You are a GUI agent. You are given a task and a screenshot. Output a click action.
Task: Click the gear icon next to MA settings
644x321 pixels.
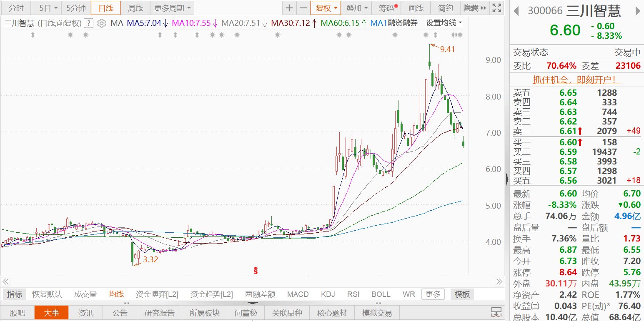click(101, 24)
